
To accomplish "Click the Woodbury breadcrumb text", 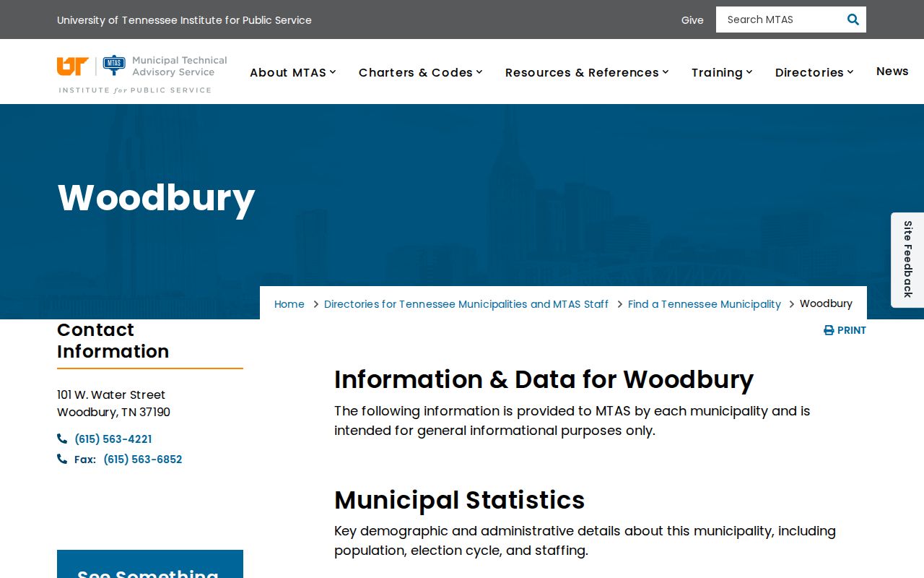I will click(826, 303).
